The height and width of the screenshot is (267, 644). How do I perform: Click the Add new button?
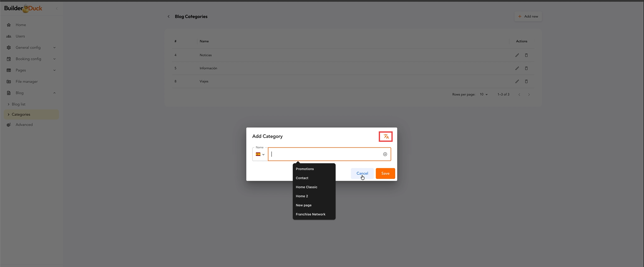pyautogui.click(x=528, y=16)
